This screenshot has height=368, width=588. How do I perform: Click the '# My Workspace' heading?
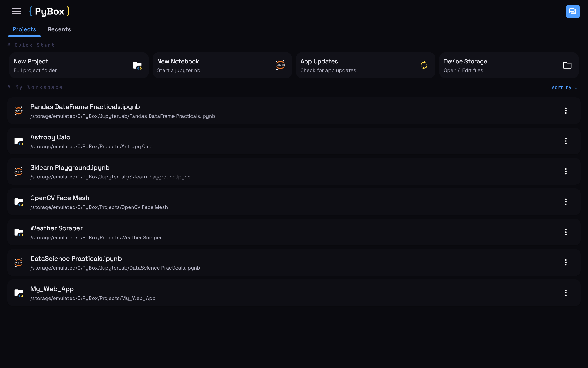(x=35, y=87)
